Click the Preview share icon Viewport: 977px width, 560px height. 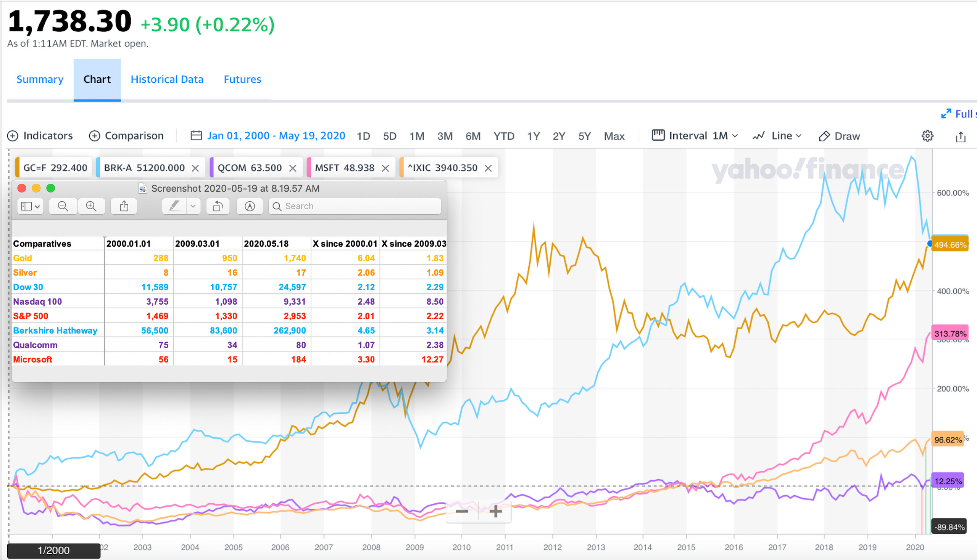point(124,206)
